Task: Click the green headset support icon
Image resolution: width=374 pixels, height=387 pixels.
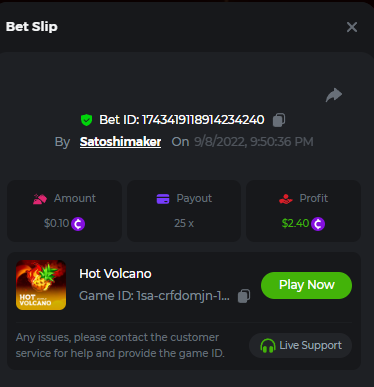Action: [x=268, y=346]
